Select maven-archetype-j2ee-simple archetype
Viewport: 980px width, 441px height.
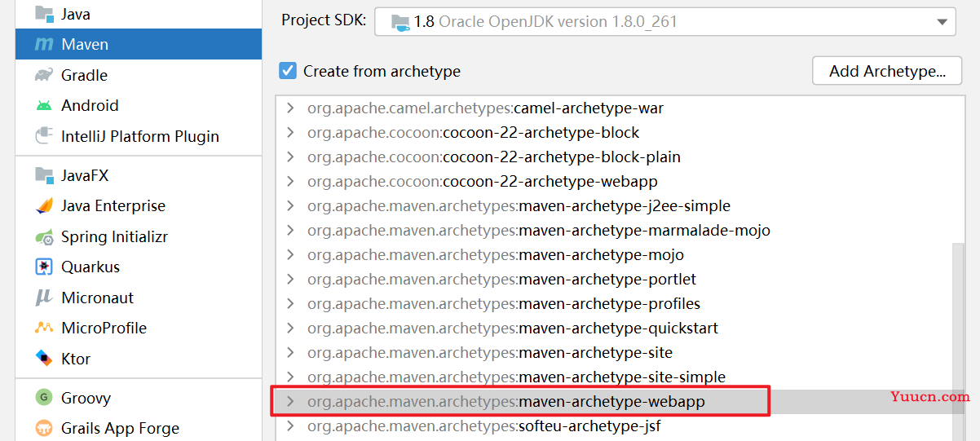[519, 205]
